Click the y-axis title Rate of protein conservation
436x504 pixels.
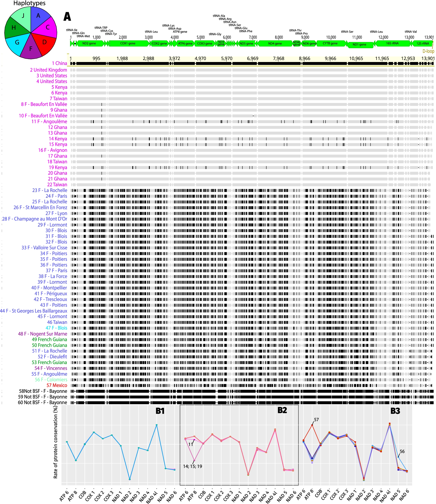[x=56, y=442]
